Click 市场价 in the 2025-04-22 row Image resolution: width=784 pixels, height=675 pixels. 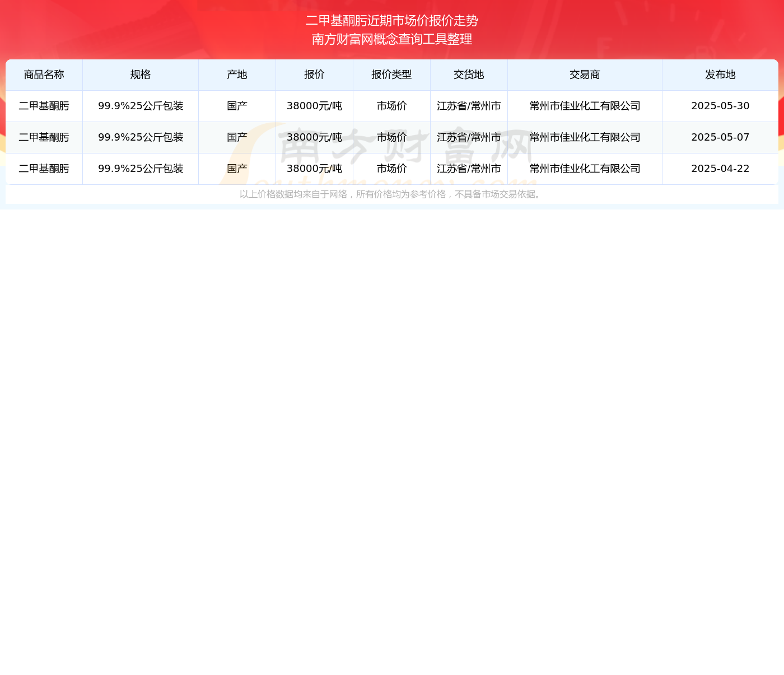click(x=391, y=169)
